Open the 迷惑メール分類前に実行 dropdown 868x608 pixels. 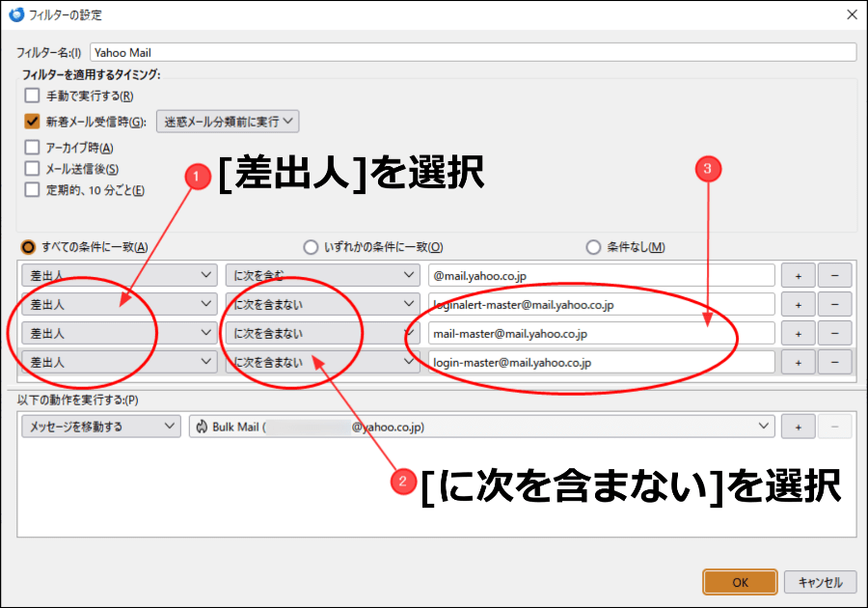click(x=228, y=122)
